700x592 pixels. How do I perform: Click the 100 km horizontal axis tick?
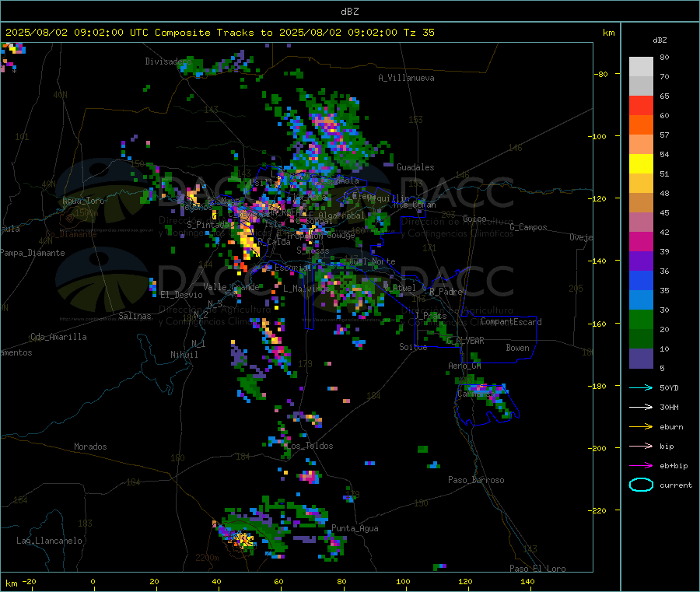(403, 581)
